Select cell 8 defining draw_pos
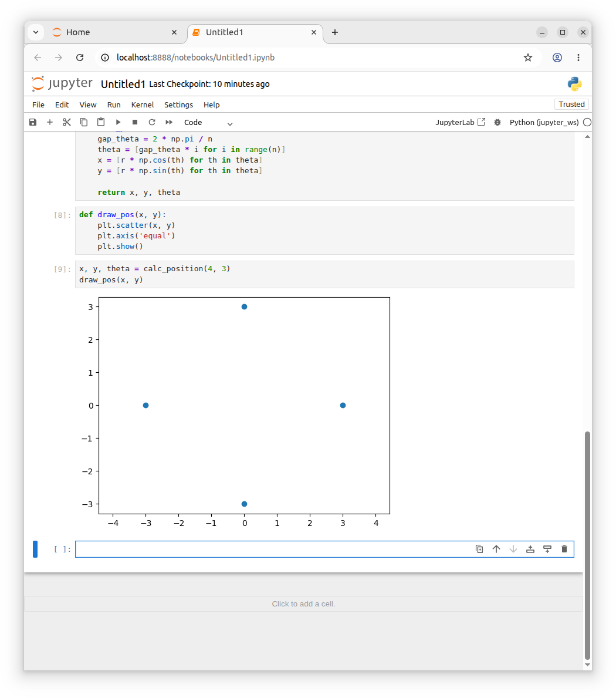Screen dimensions: 616x698 (324, 231)
